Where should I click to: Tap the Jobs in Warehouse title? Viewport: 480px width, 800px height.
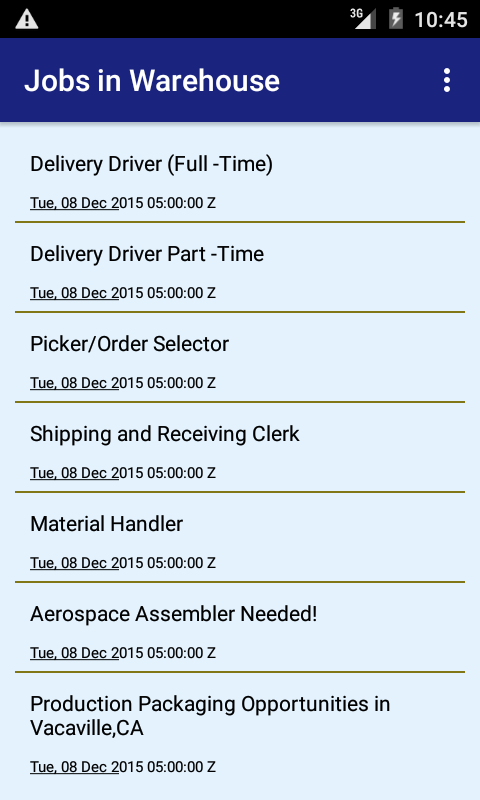tap(152, 81)
